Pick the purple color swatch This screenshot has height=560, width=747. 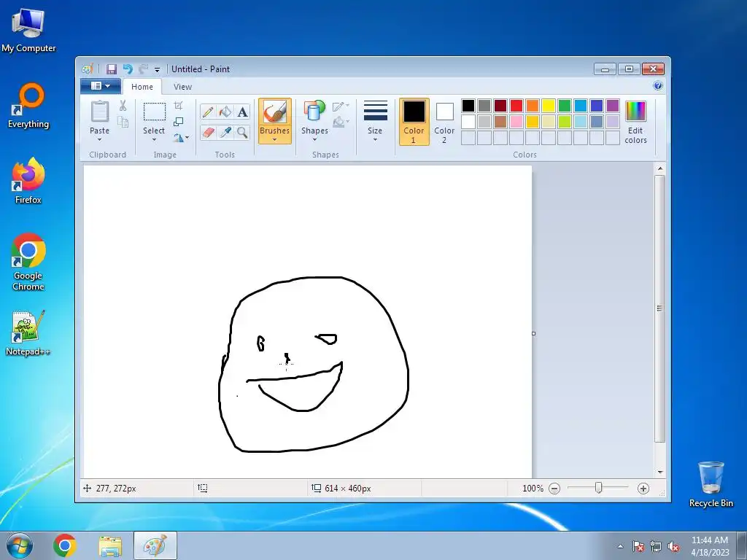(x=613, y=106)
